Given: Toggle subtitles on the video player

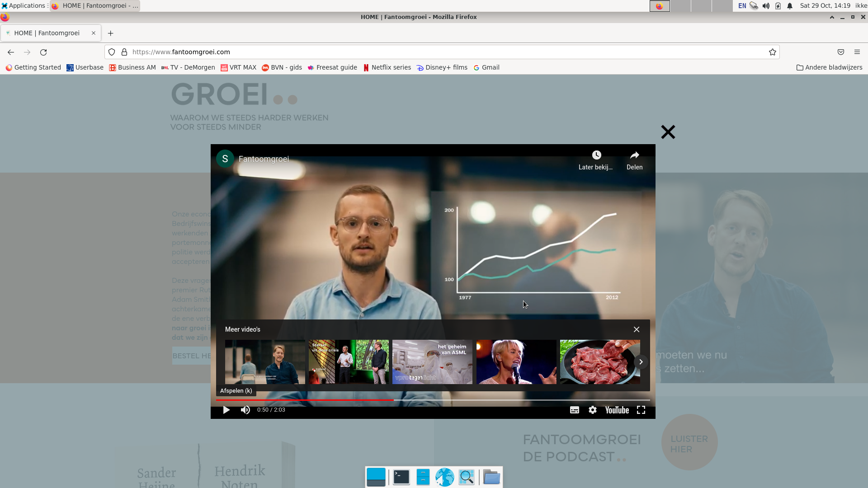Looking at the screenshot, I should (575, 410).
